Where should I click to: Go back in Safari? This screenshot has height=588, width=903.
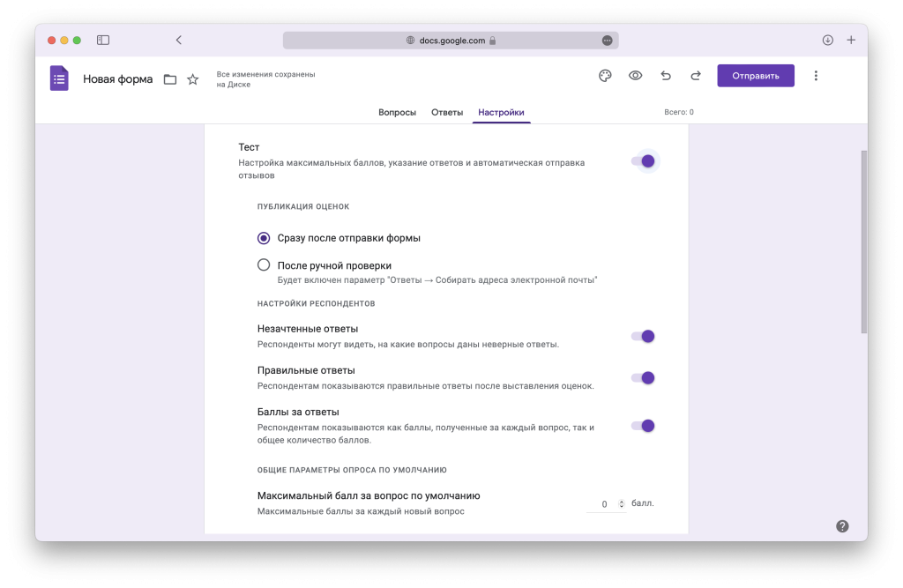[178, 40]
